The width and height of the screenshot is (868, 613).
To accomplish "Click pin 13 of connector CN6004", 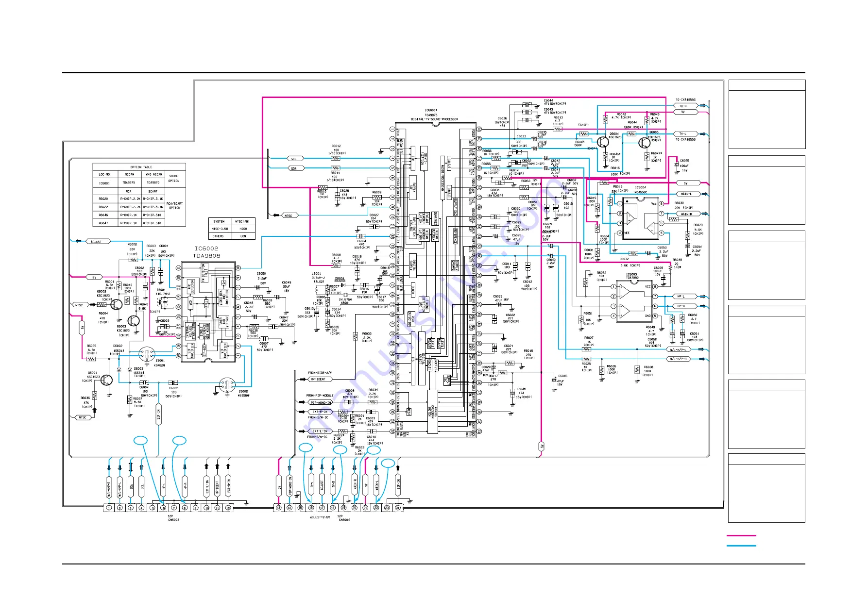I will (279, 508).
